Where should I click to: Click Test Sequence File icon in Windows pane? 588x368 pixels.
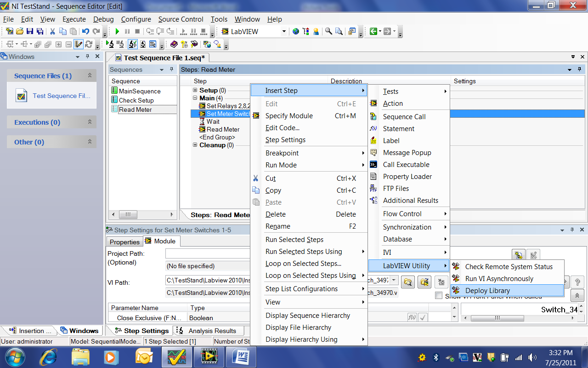[x=22, y=96]
